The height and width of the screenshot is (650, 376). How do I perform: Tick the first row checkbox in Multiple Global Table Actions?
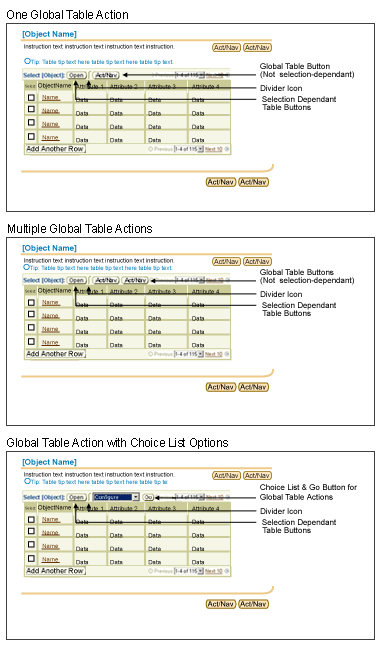click(31, 303)
